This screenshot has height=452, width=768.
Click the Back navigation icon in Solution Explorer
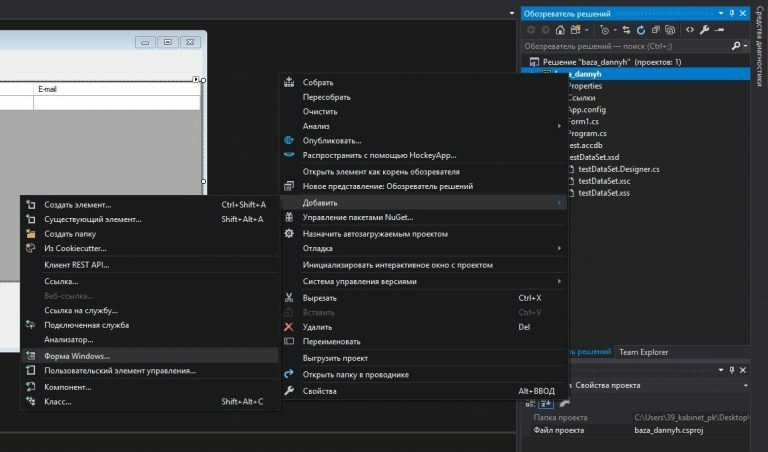pos(531,30)
